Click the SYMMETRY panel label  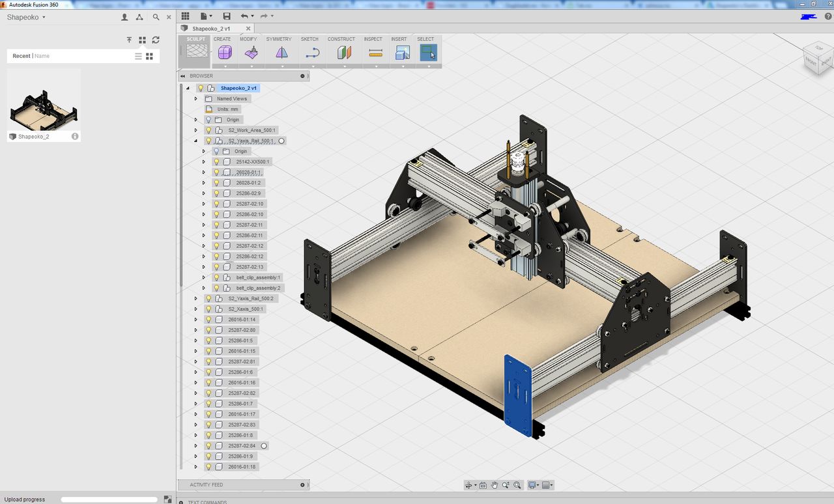pos(279,39)
